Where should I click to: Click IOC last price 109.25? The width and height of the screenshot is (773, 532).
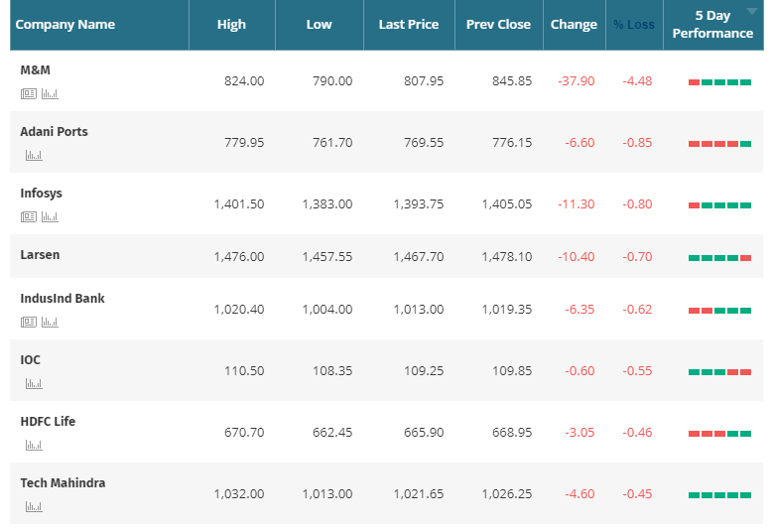pos(424,371)
